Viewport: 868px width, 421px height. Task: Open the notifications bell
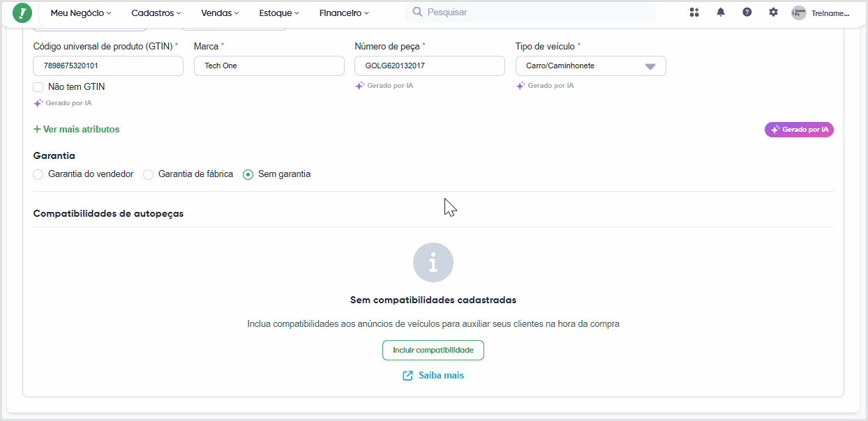coord(721,13)
